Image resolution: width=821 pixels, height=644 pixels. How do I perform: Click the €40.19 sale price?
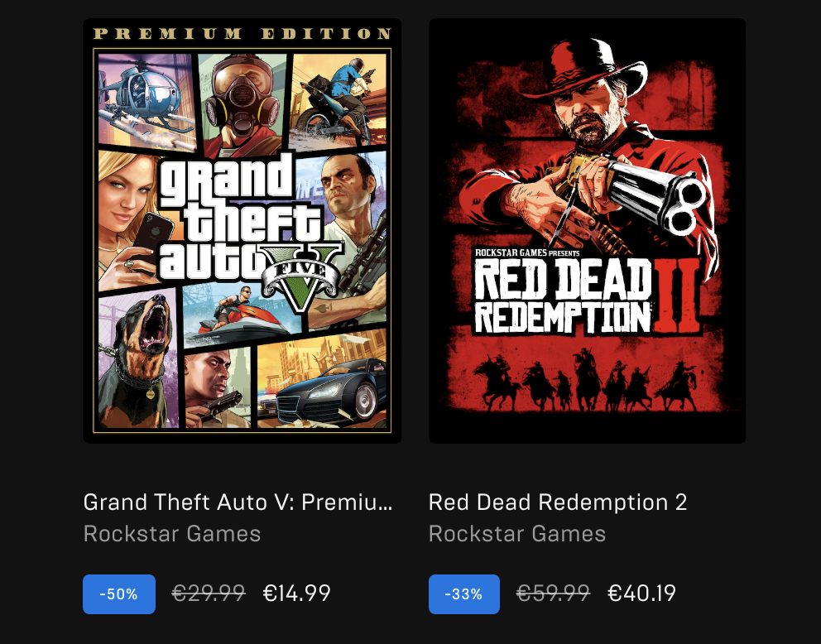[x=641, y=594]
